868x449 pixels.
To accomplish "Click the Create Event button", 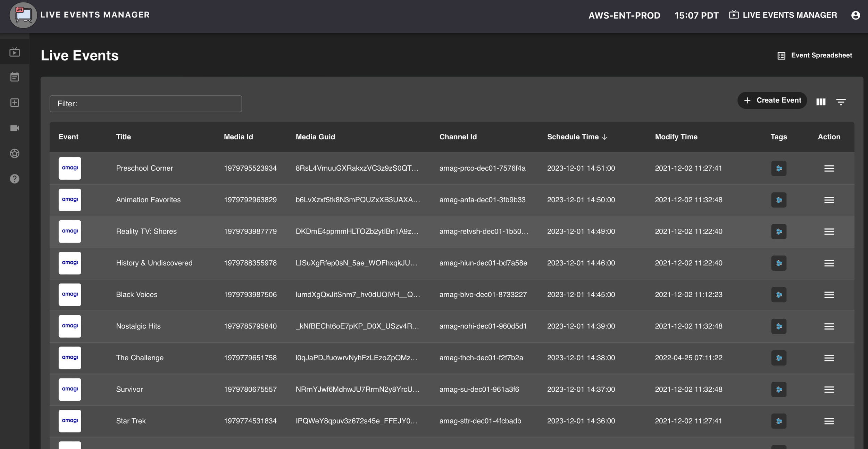I will click(772, 100).
